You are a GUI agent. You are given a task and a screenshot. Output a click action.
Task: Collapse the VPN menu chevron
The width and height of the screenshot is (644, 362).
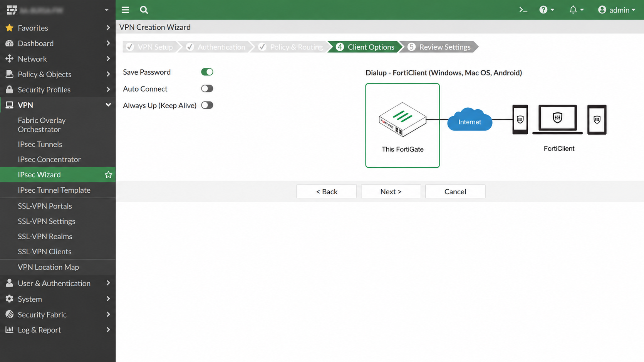point(108,105)
